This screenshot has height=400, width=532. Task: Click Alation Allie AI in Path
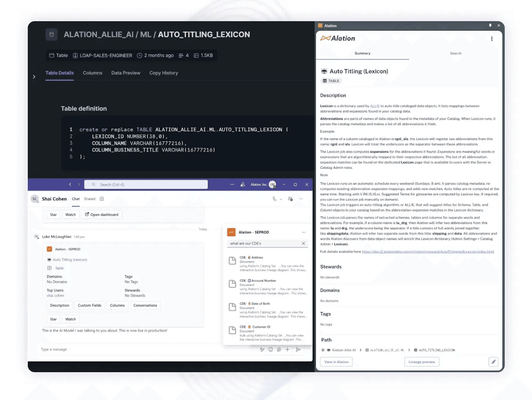[x=344, y=350]
